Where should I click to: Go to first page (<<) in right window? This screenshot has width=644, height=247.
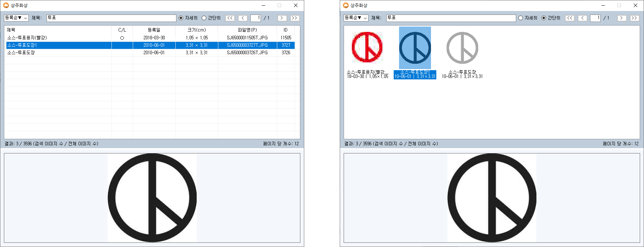[570, 18]
